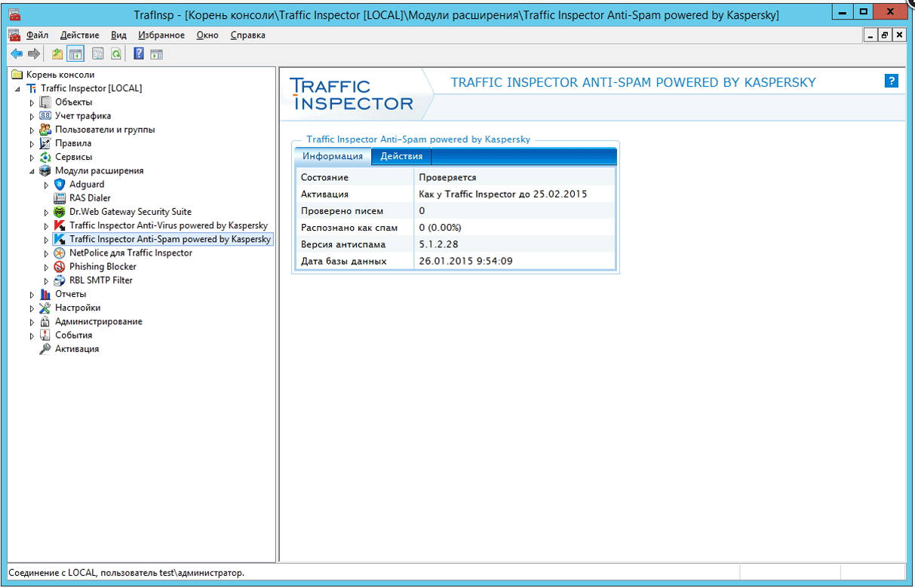Click the Объекты tree icon

click(45, 102)
